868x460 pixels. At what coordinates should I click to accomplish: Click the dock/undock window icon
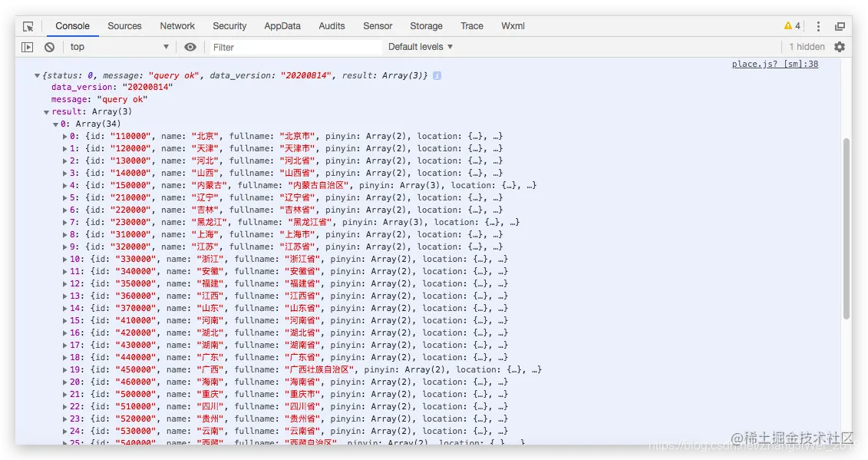(840, 26)
